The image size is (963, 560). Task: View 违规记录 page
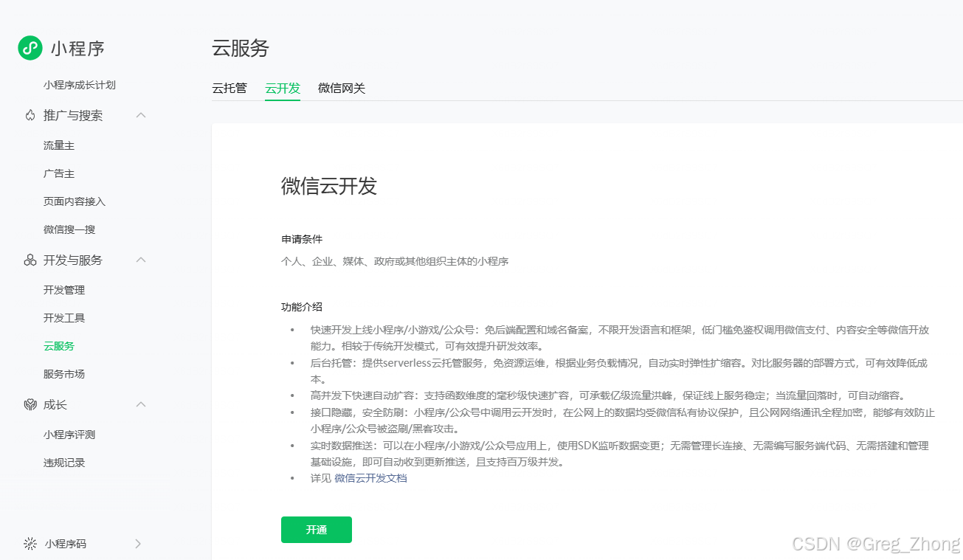(64, 463)
